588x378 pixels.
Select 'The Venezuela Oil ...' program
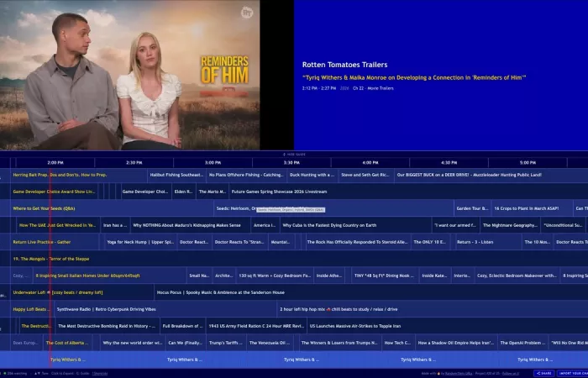click(270, 343)
